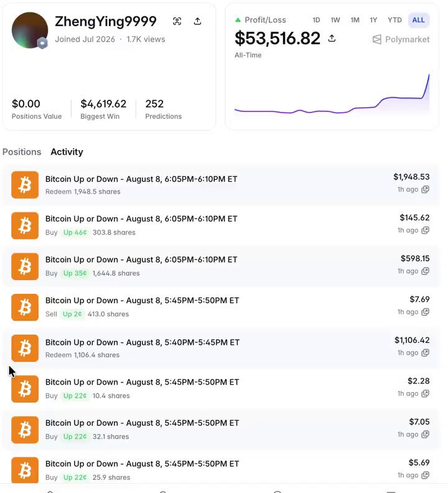448x493 pixels.
Task: Share the profit/loss amount via upload icon
Action: click(332, 39)
